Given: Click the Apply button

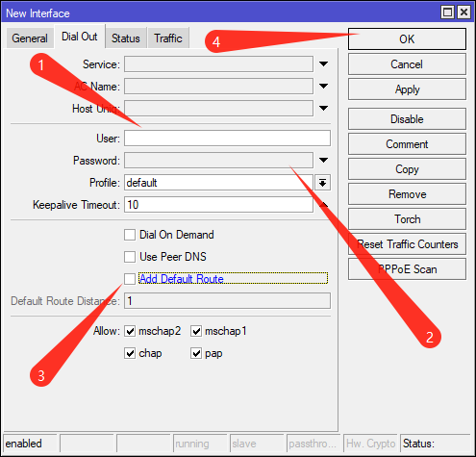Looking at the screenshot, I should tap(407, 89).
